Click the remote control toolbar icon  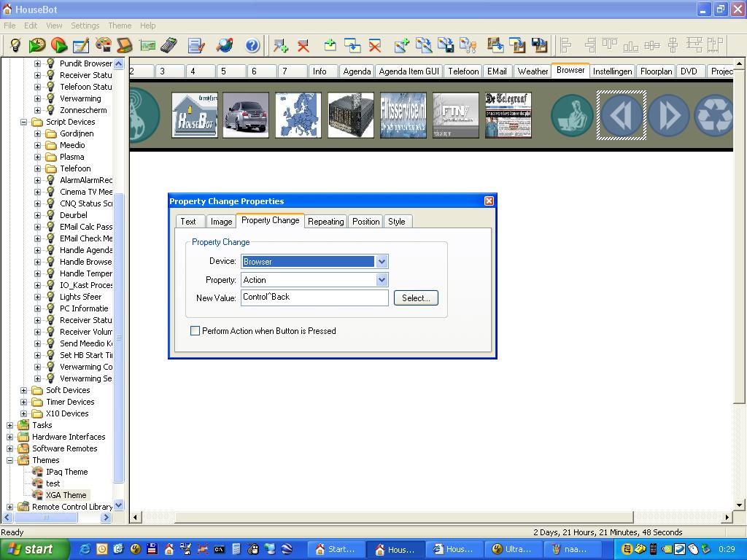[x=169, y=46]
